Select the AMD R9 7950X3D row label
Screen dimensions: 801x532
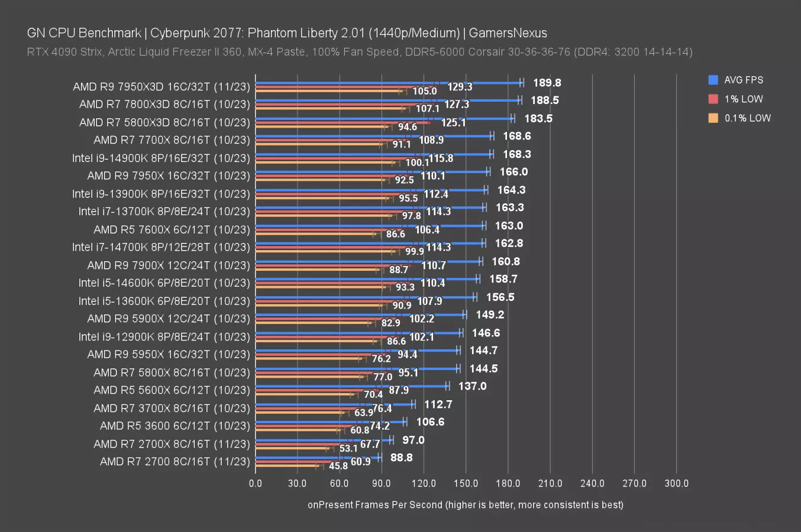click(162, 87)
